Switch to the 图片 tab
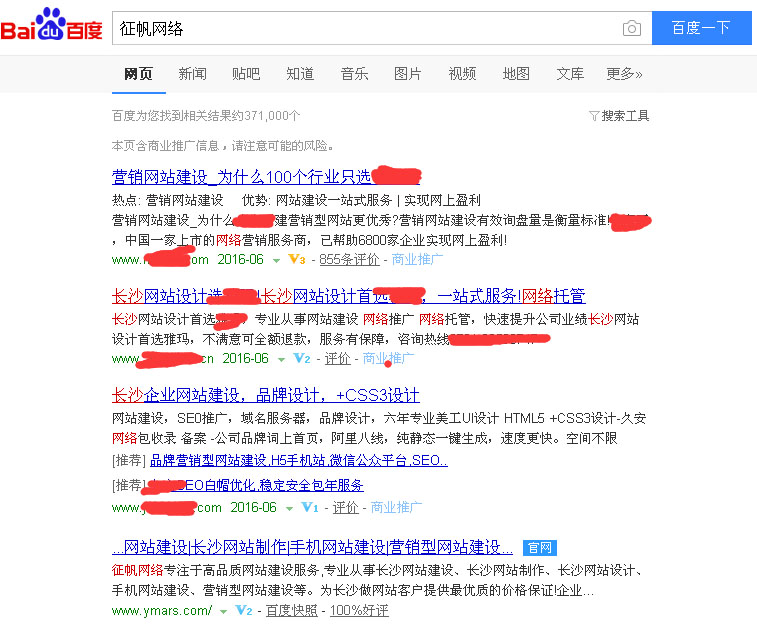Viewport: 757px width, 626px height. [x=408, y=74]
